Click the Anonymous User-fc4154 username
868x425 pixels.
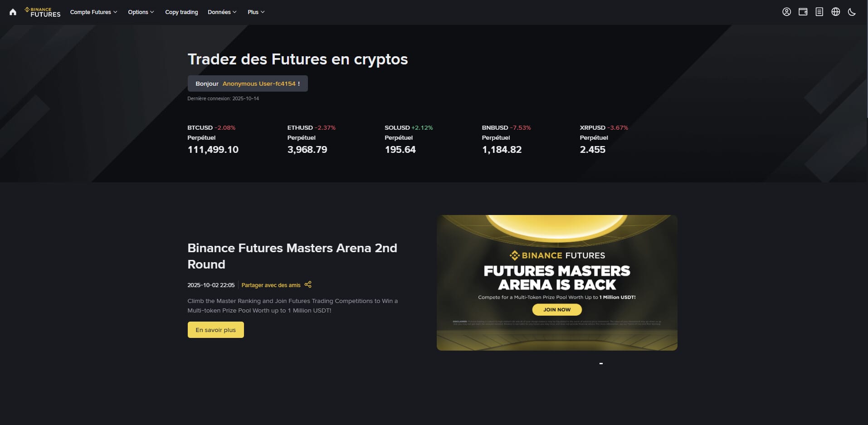click(x=258, y=83)
